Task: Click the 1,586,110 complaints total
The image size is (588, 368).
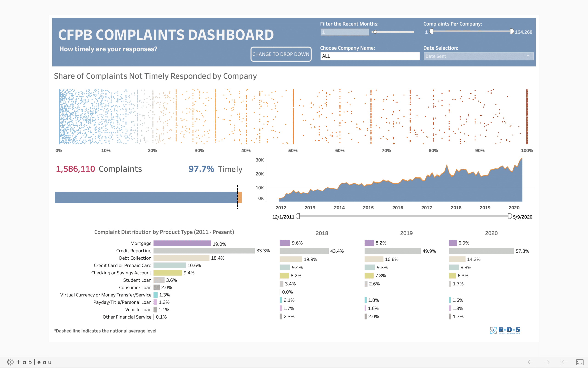Action: (x=75, y=169)
